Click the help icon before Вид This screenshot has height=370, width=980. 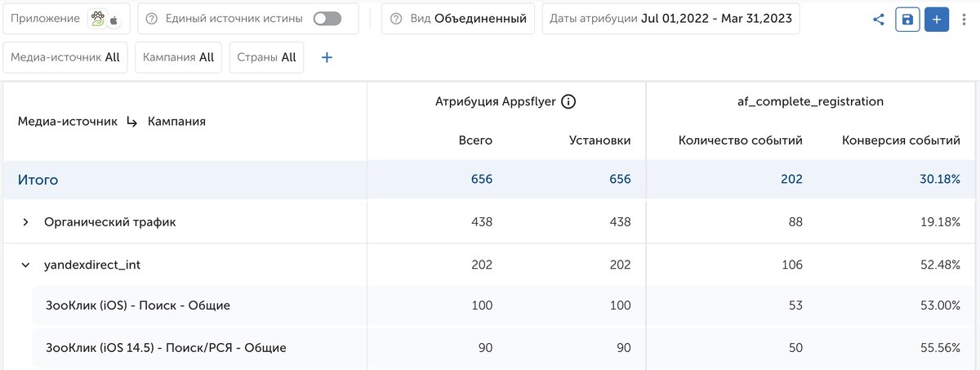(x=396, y=18)
